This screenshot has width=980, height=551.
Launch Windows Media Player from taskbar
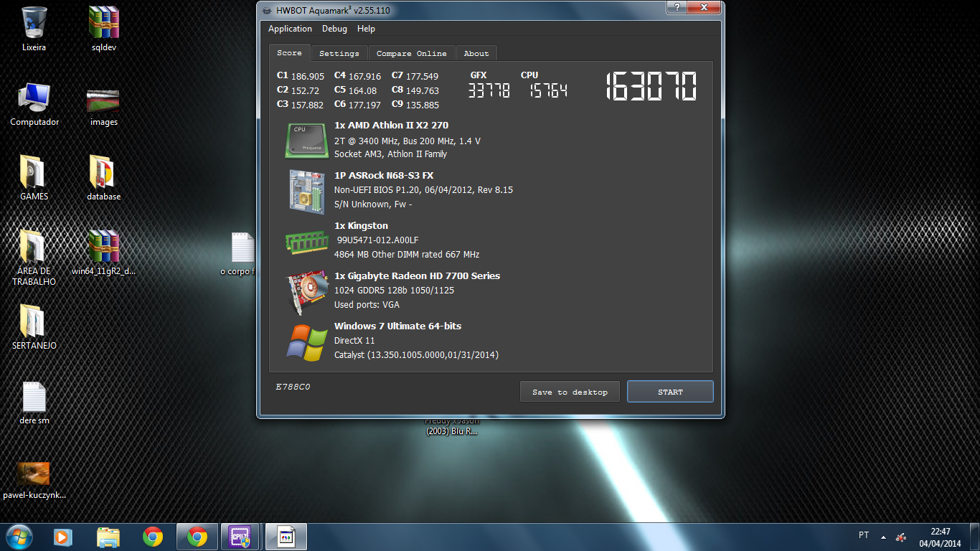click(x=63, y=537)
